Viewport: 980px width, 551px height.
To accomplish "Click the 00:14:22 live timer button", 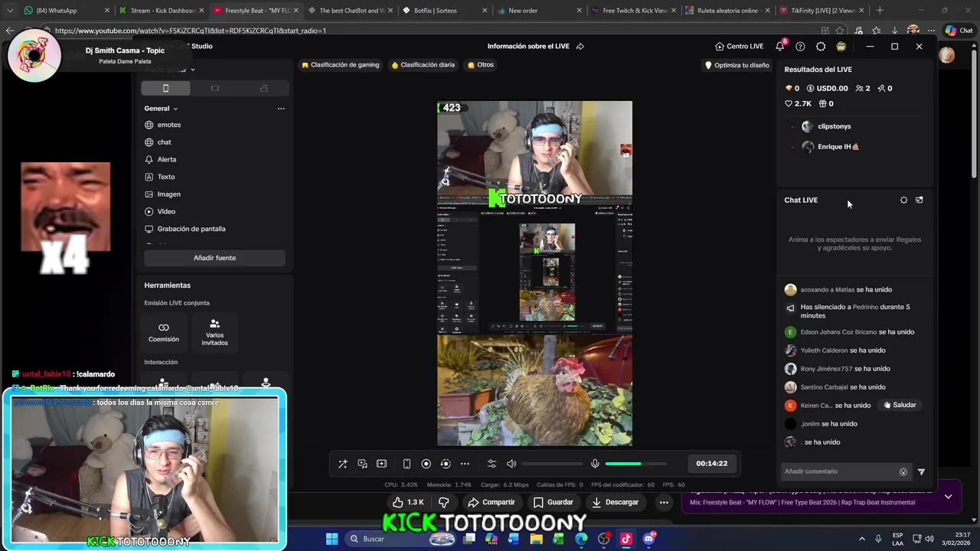I will [x=712, y=464].
